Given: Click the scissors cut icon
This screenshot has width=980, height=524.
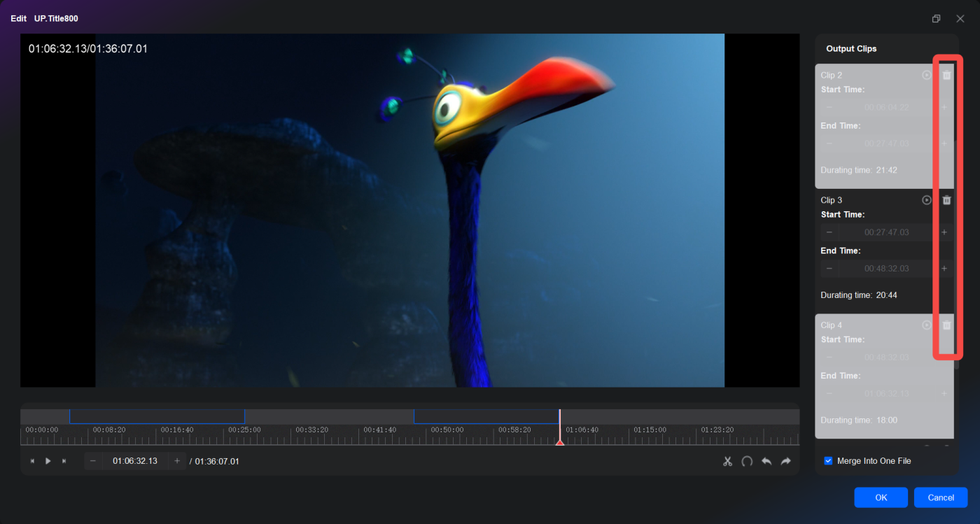Looking at the screenshot, I should point(727,461).
